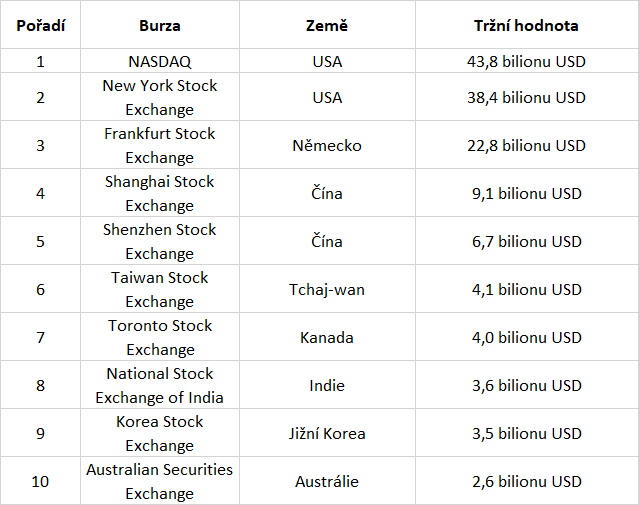This screenshot has height=505, width=639.
Task: Click the Tchaj-wan country cell
Action: tap(327, 289)
